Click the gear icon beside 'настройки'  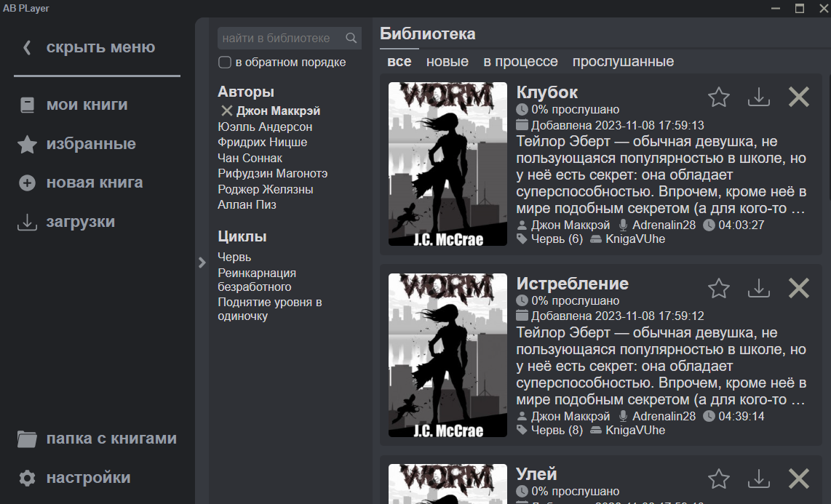27,478
